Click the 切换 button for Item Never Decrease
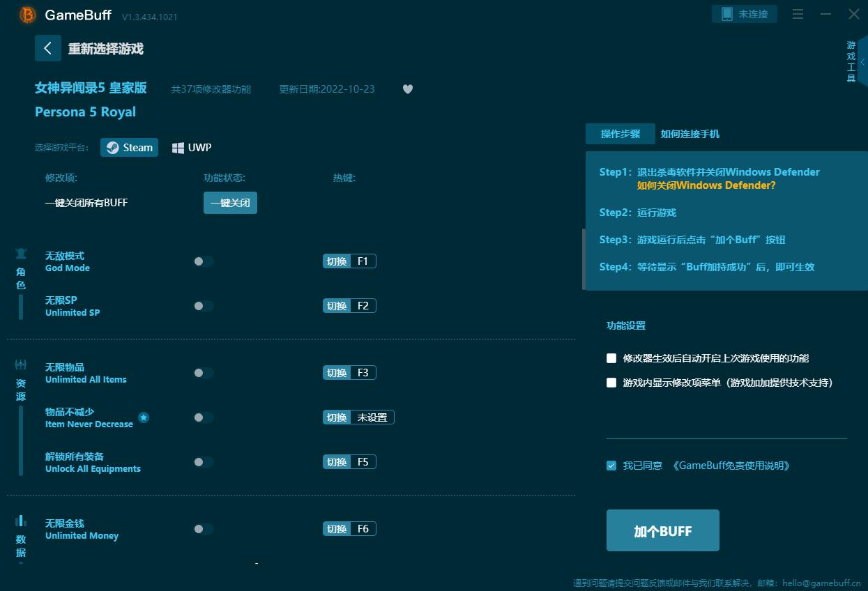This screenshot has width=868, height=591. [x=337, y=417]
